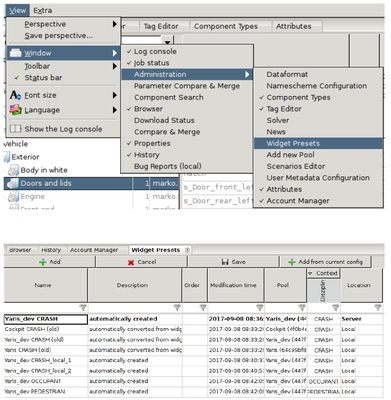The image size is (391, 400).
Task: Click the Engine tree item icon
Action: click(x=13, y=197)
